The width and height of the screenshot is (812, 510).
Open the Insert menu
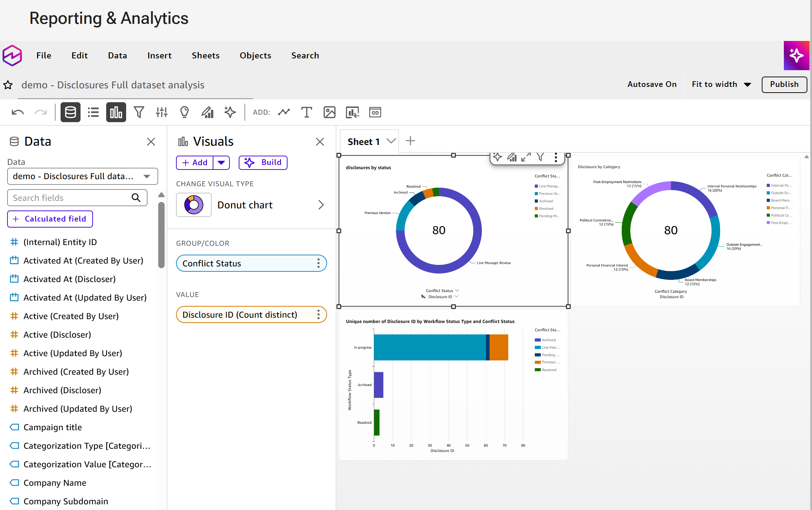(x=159, y=56)
